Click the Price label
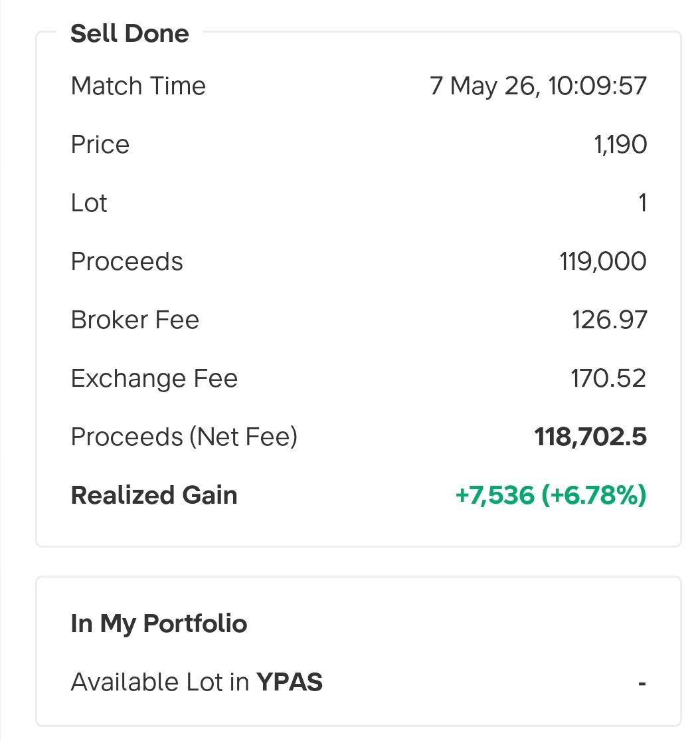This screenshot has height=741, width=700. coord(100,145)
